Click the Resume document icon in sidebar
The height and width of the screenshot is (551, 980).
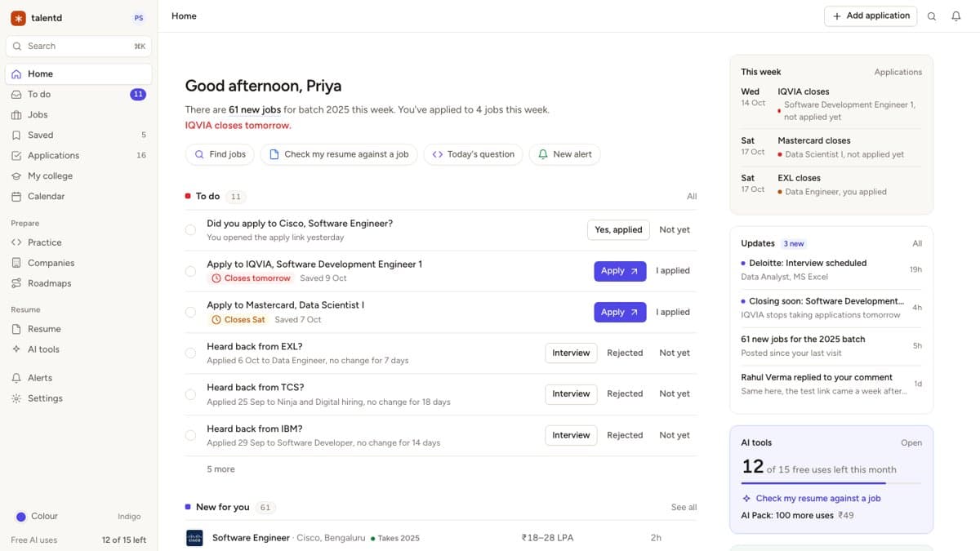(16, 329)
